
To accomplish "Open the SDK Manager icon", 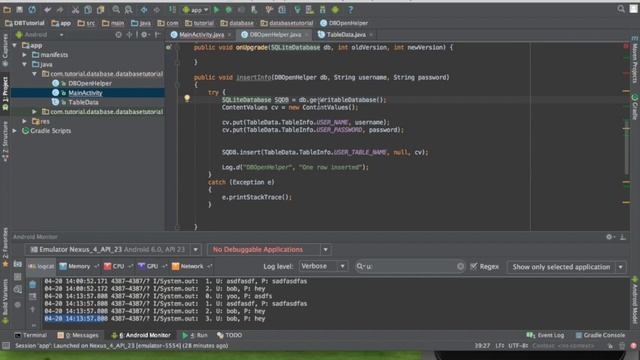I will pos(322,9).
